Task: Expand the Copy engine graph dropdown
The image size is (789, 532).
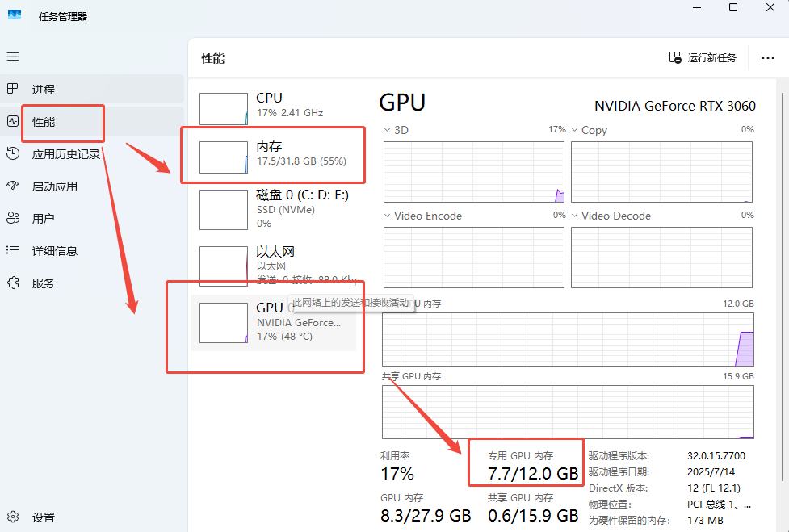Action: pos(575,130)
